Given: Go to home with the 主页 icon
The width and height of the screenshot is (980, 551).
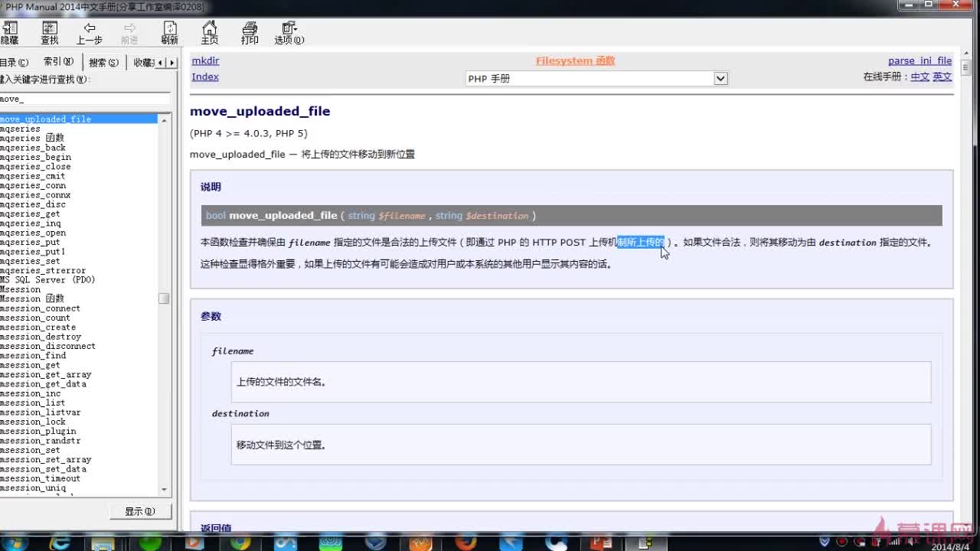Looking at the screenshot, I should pos(210,33).
